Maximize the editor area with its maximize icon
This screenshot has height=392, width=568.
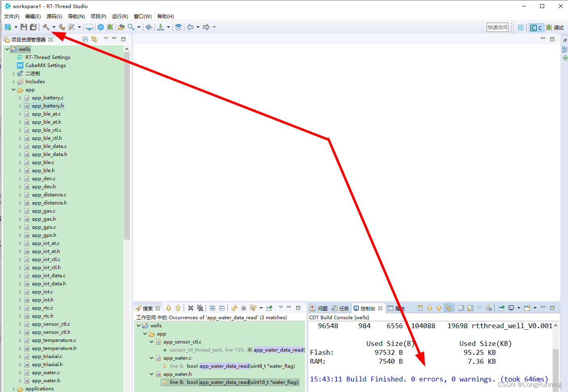[552, 39]
